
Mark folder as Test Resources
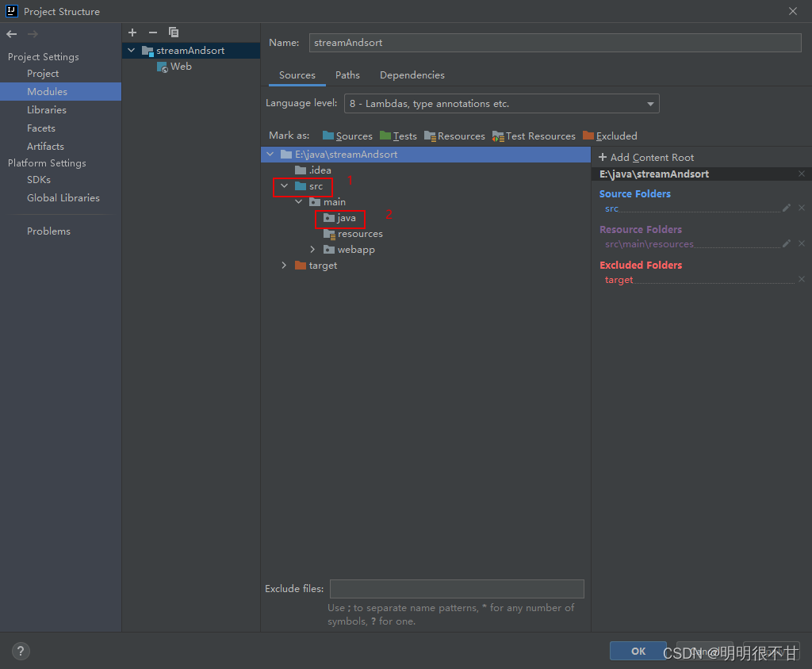coord(534,136)
